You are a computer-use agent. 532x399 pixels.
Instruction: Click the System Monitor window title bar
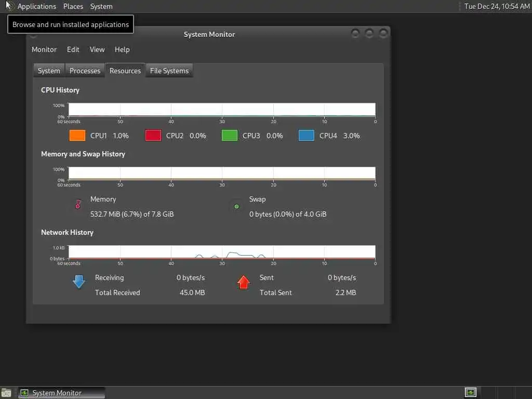point(209,34)
